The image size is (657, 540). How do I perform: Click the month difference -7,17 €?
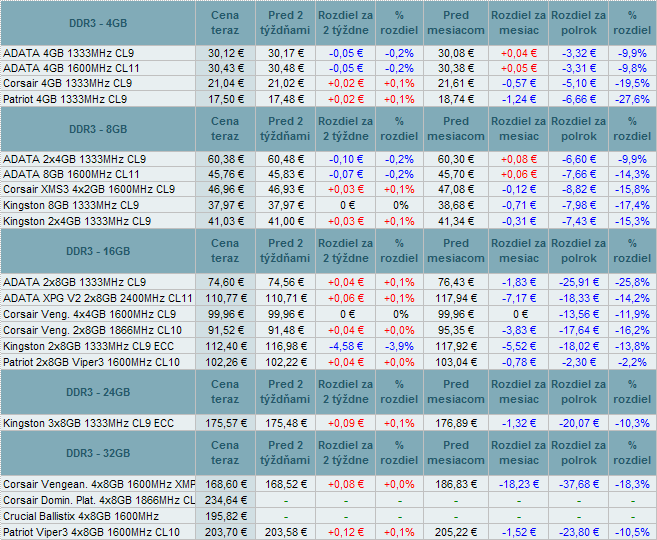[519, 298]
